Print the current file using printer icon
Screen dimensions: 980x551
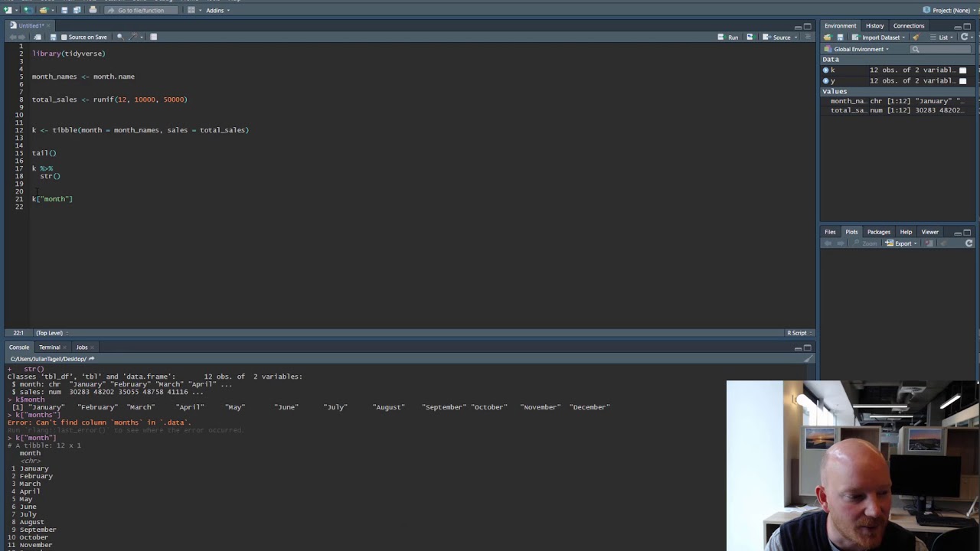pyautogui.click(x=93, y=10)
